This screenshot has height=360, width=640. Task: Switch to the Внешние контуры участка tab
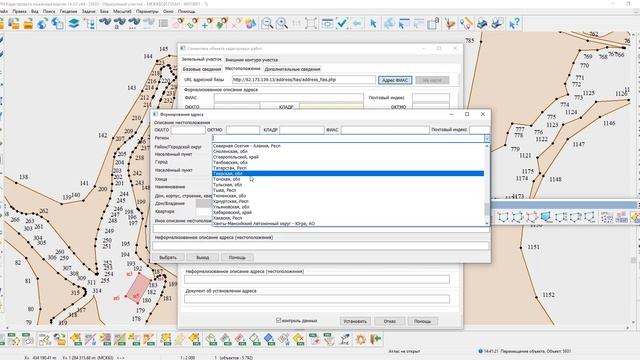(252, 60)
